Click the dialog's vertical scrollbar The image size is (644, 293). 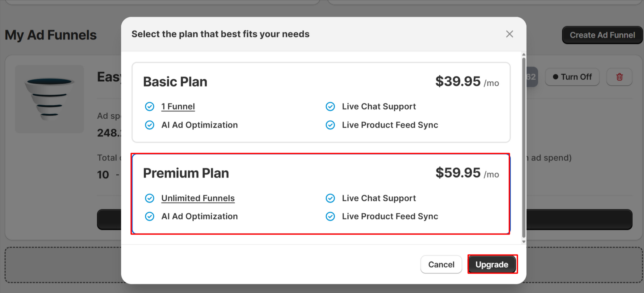pyautogui.click(x=524, y=147)
